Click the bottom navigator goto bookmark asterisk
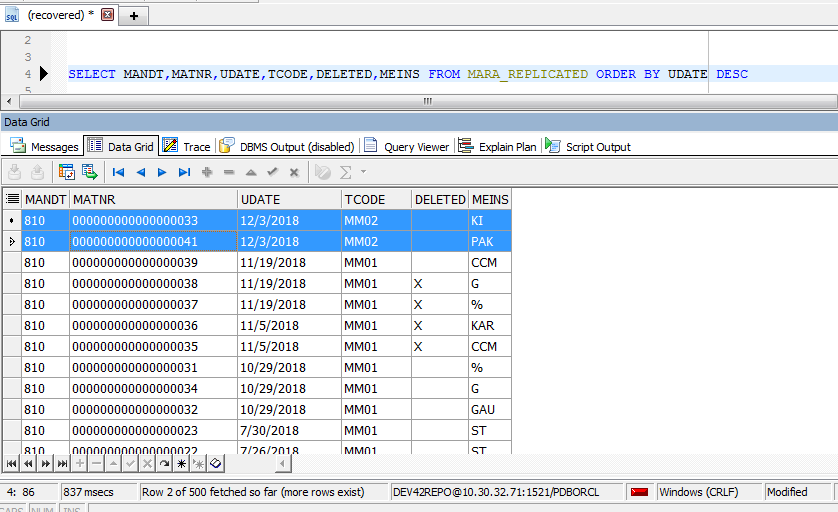This screenshot has width=838, height=512. (199, 463)
